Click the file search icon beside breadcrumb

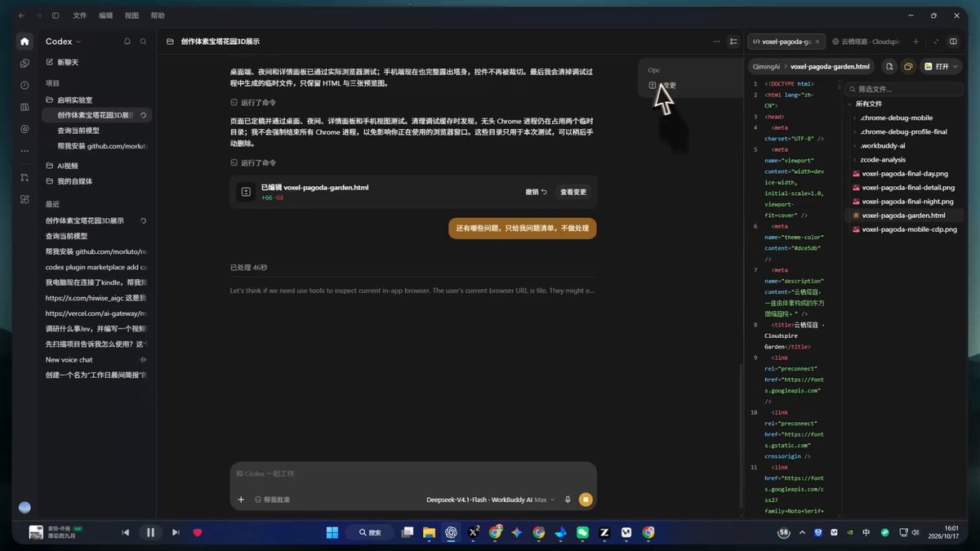click(x=889, y=66)
